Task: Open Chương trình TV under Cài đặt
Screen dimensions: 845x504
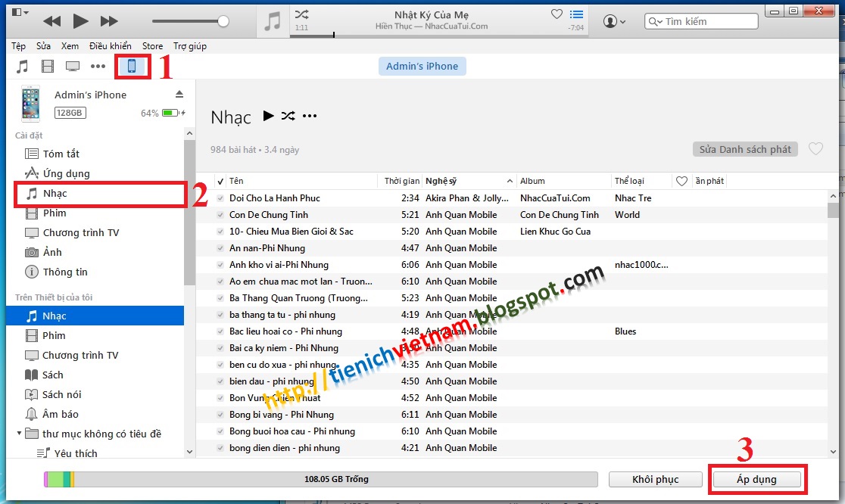Action: 81,232
